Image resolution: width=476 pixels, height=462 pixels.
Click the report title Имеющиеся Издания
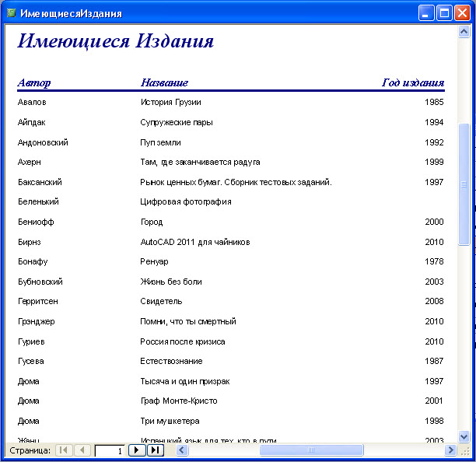116,40
